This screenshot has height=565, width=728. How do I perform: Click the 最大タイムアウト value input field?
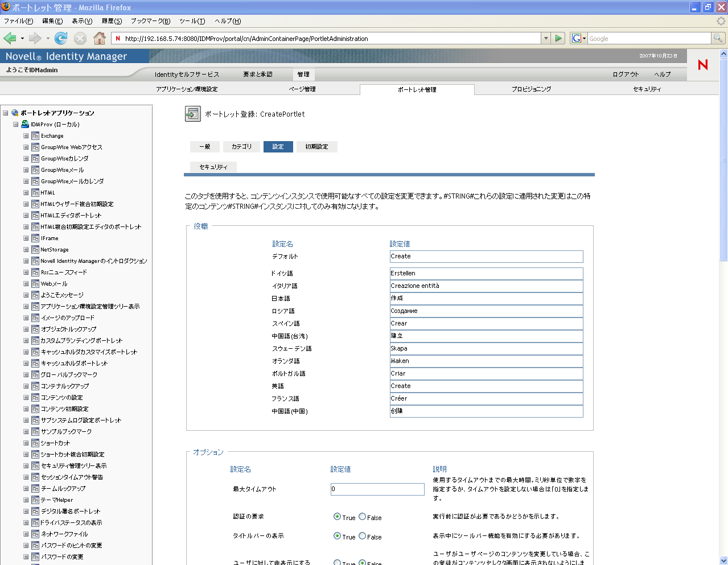point(377,489)
